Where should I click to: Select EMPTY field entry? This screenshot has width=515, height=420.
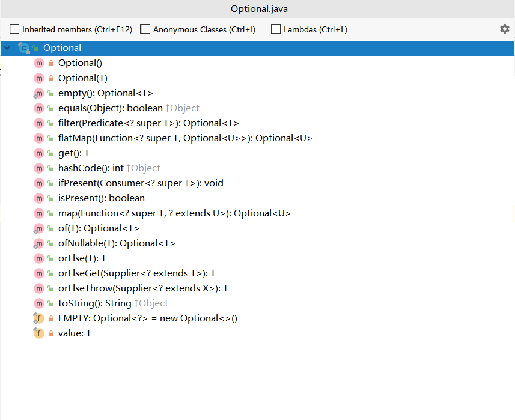point(148,318)
